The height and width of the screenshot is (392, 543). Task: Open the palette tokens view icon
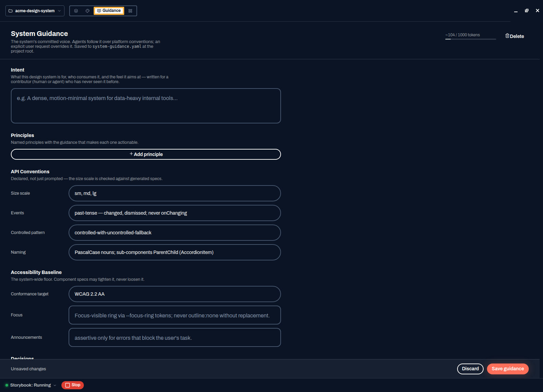tap(88, 11)
